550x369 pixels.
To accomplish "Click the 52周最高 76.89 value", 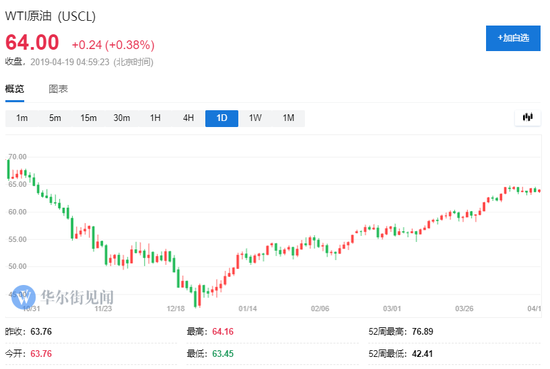I will coord(422,331).
